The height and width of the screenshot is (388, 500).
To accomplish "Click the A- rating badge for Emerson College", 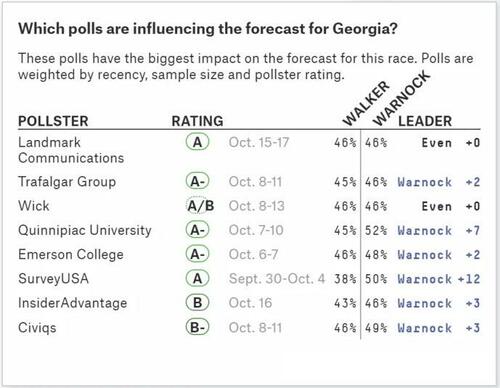I will pyautogui.click(x=197, y=254).
